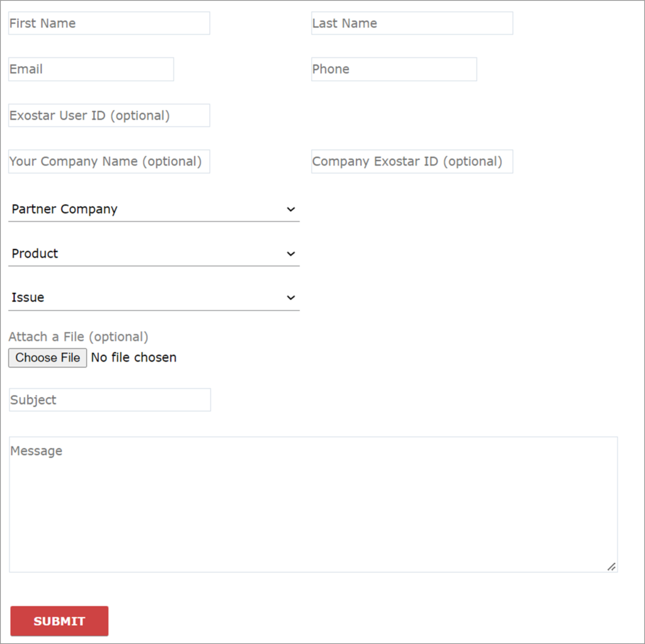Expand the Product selector
This screenshot has height=644, width=645.
pyautogui.click(x=151, y=253)
